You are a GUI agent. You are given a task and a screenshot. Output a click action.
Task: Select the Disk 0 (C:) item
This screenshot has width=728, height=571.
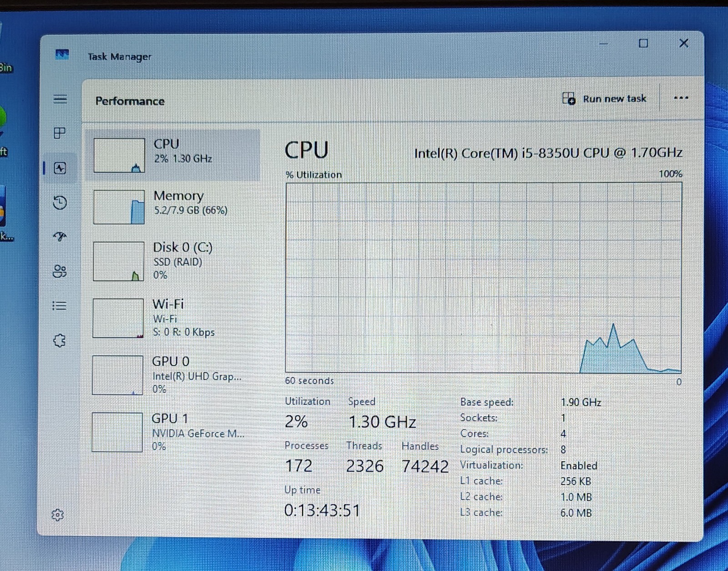173,261
